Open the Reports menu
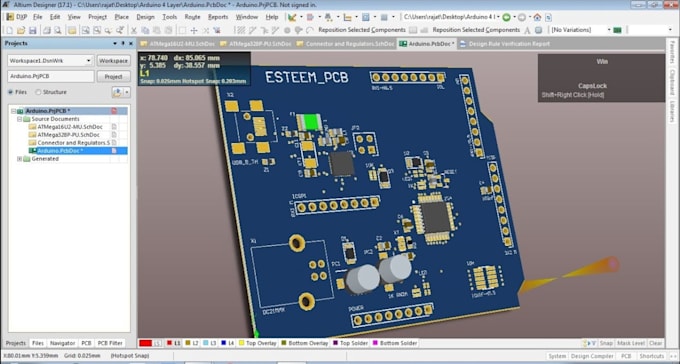 (218, 17)
